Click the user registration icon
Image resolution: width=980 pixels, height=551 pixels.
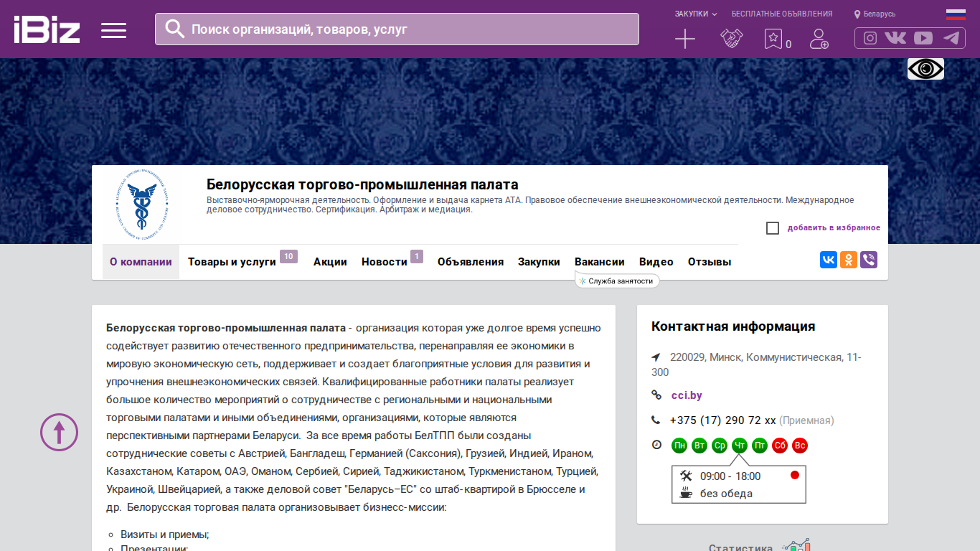[x=819, y=39]
